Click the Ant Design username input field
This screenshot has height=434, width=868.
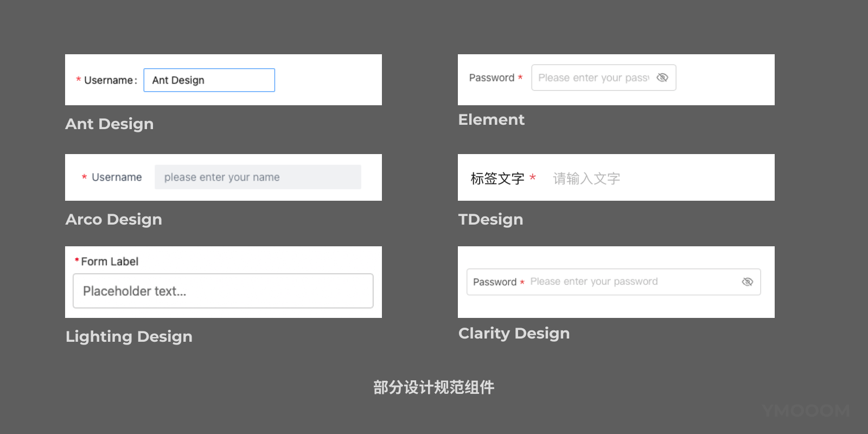point(209,80)
